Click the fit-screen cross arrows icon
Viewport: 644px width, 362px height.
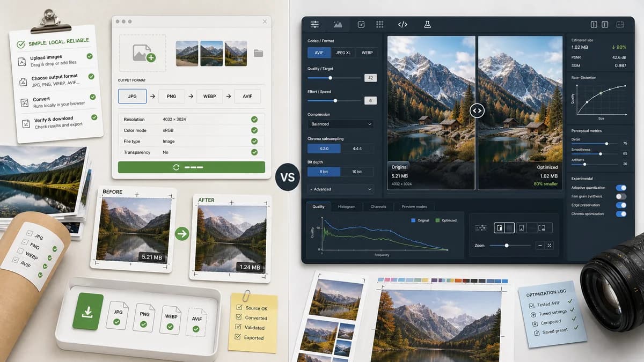(550, 245)
